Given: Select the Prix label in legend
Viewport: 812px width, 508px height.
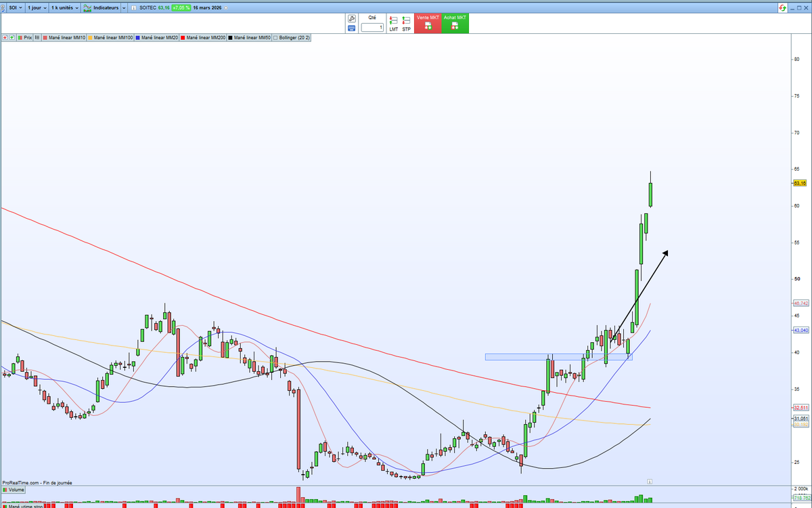Looking at the screenshot, I should 25,38.
